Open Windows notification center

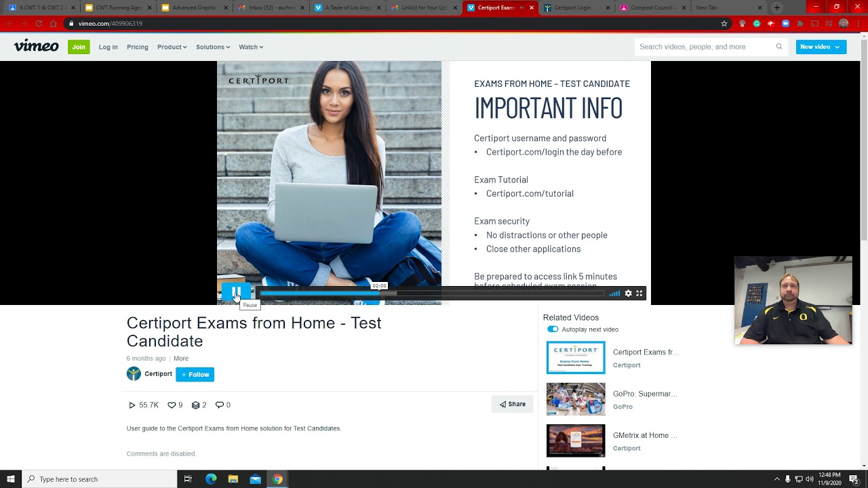pos(854,479)
